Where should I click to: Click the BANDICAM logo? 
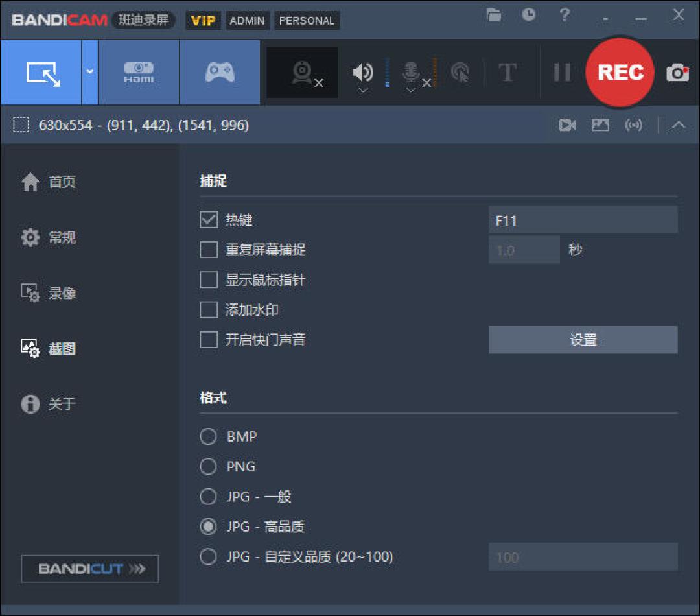(x=60, y=20)
